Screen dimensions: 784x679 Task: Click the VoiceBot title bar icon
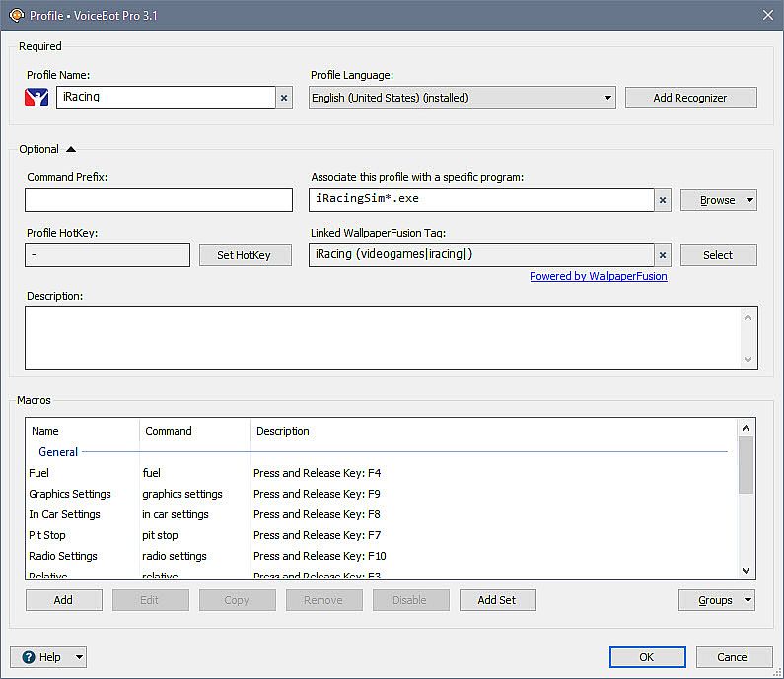pyautogui.click(x=16, y=15)
